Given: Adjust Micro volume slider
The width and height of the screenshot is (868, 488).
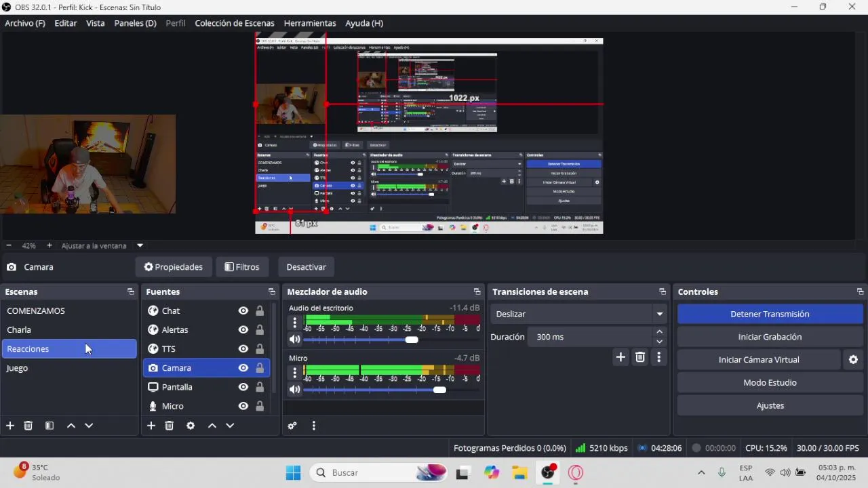Looking at the screenshot, I should pos(439,390).
